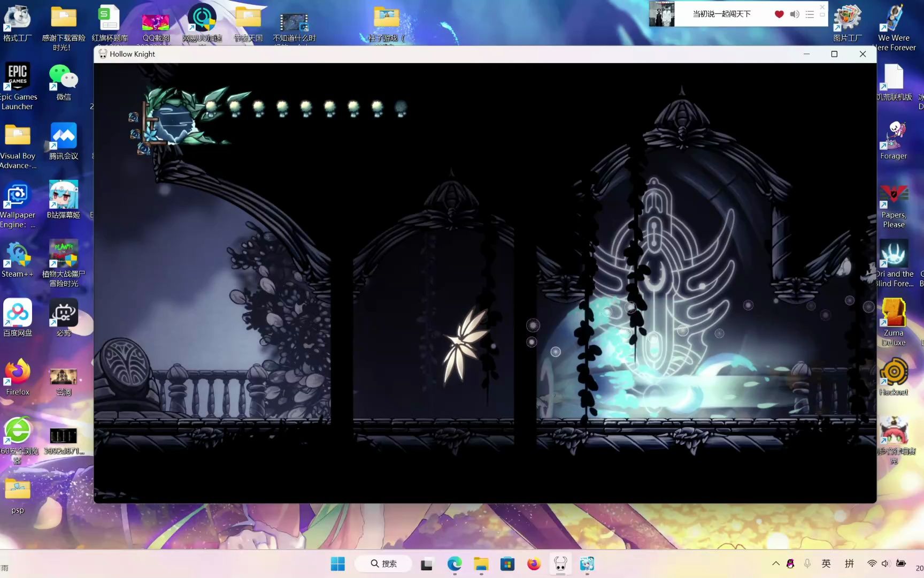Image resolution: width=924 pixels, height=578 pixels.
Task: Open 百度网盘 shortcut
Action: tap(18, 317)
